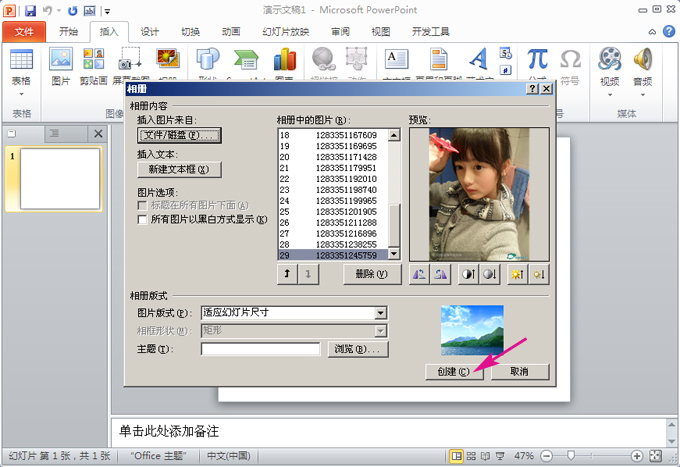Switch to Slide Sorter view
Viewport: 680px width, 467px height.
[x=471, y=456]
